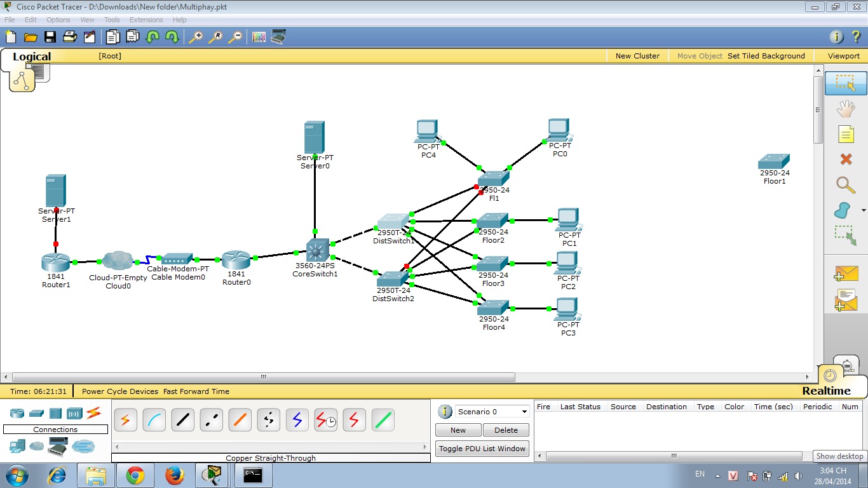The height and width of the screenshot is (488, 868).
Task: Expand the drawing shape tool arrow
Action: pyautogui.click(x=864, y=210)
